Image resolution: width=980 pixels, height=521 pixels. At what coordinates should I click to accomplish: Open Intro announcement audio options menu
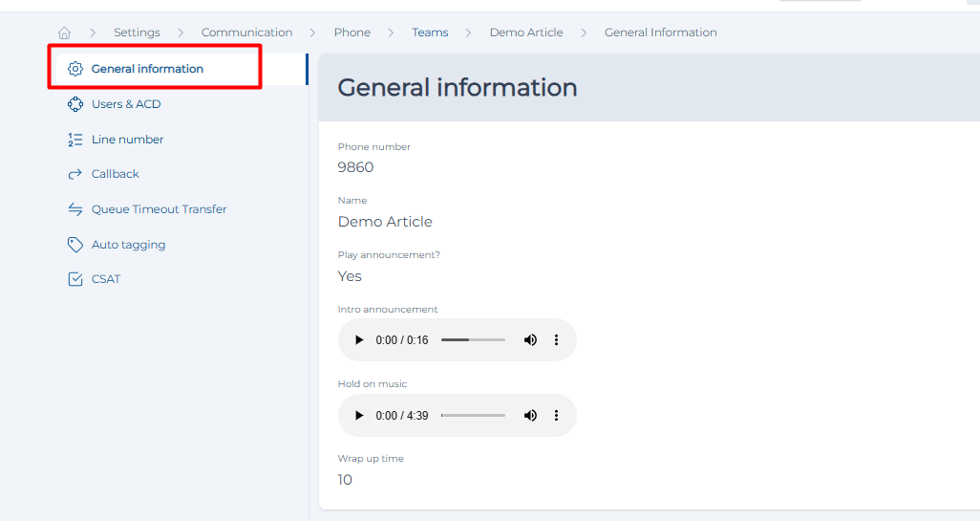[x=557, y=340]
